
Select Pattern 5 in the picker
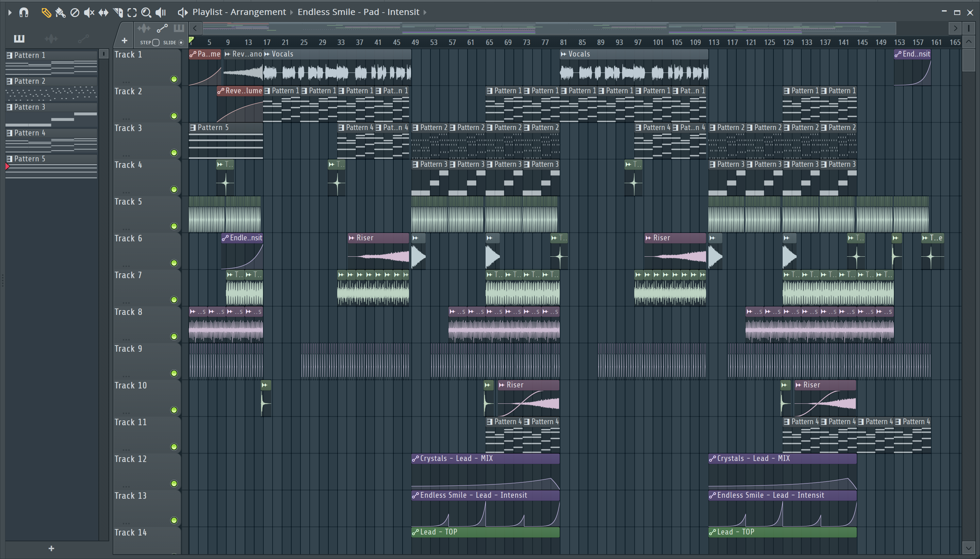click(x=51, y=166)
